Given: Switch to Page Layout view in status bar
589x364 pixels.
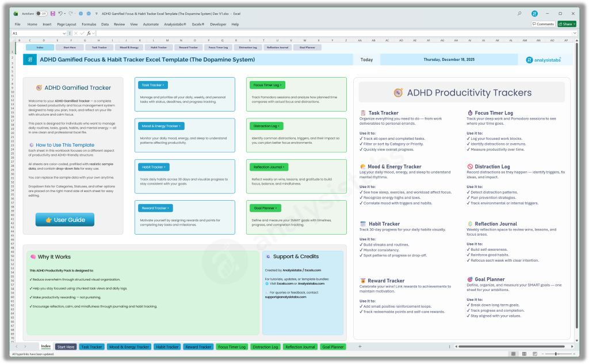Looking at the screenshot, I should click(524, 354).
